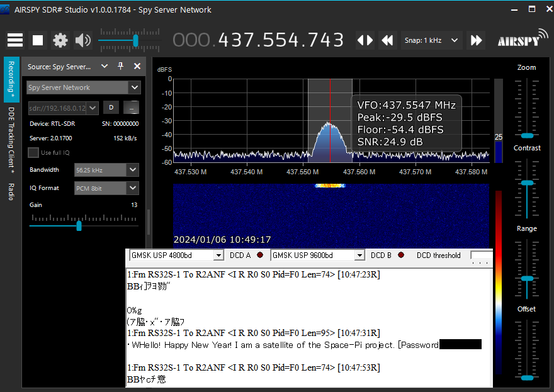The width and height of the screenshot is (554, 392).
Task: Expand the Source panel chevron menu
Action: pyautogui.click(x=105, y=66)
